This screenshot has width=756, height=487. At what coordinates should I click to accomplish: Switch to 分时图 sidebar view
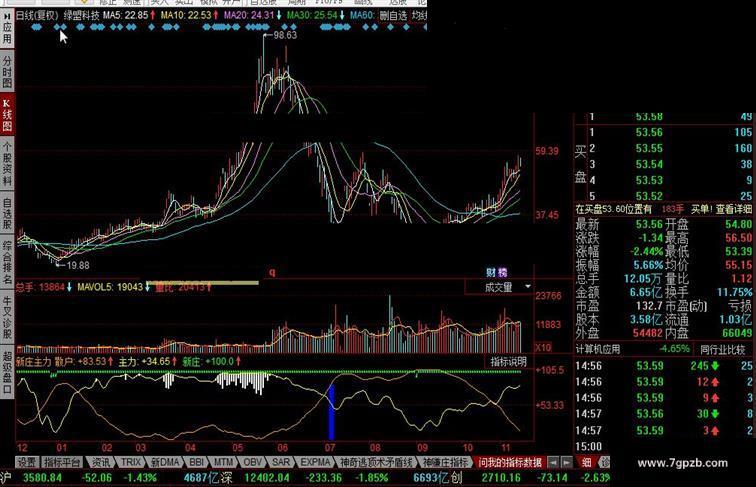pyautogui.click(x=7, y=71)
